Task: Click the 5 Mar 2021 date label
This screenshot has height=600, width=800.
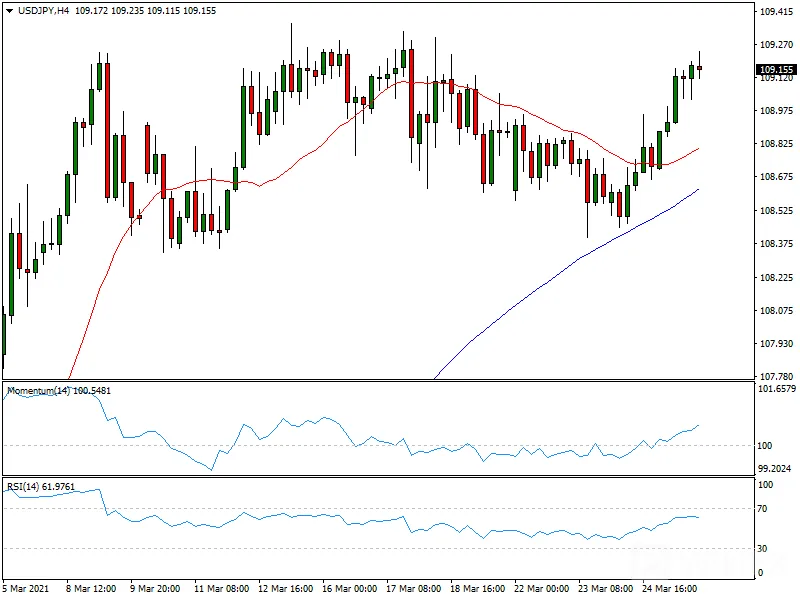Action: coord(26,588)
